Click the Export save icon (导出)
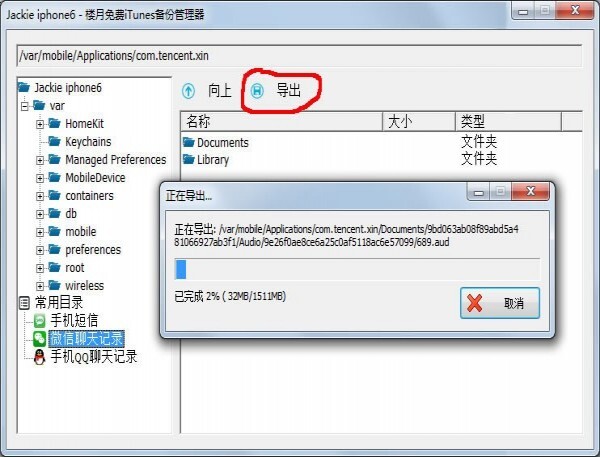This screenshot has height=457, width=600. click(x=257, y=91)
